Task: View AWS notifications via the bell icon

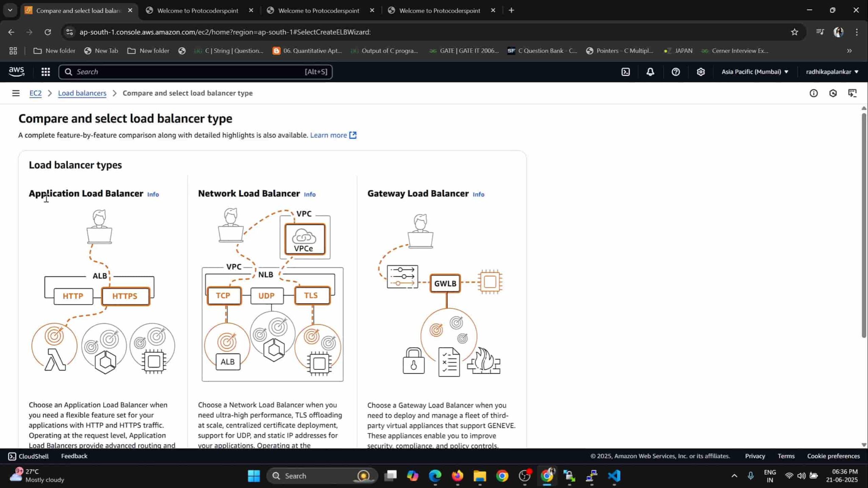Action: [x=650, y=72]
